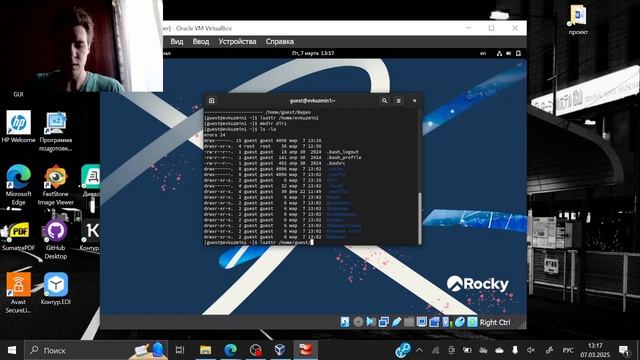The image size is (640, 360).
Task: Click the mouse integration icon in VirtualBox status bar
Action: coord(460,322)
